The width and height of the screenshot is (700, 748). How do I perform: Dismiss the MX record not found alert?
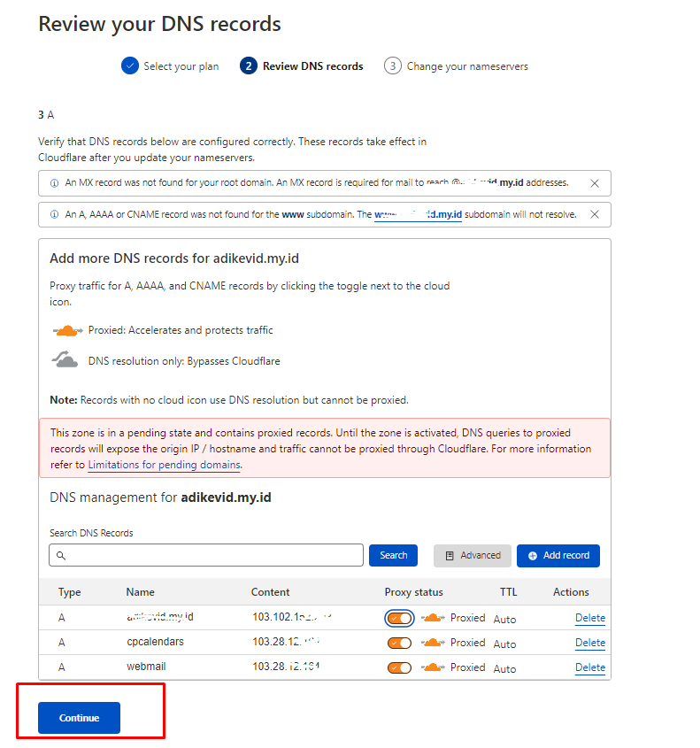click(x=595, y=183)
